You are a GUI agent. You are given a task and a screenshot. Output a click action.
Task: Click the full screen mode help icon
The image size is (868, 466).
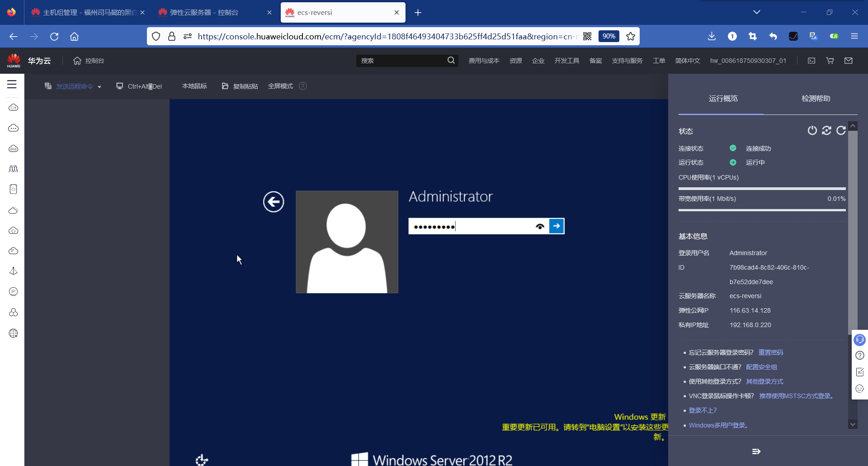coord(303,86)
